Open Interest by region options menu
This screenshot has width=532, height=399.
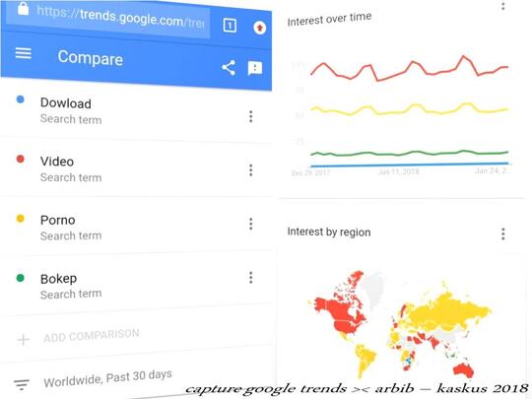click(x=502, y=233)
